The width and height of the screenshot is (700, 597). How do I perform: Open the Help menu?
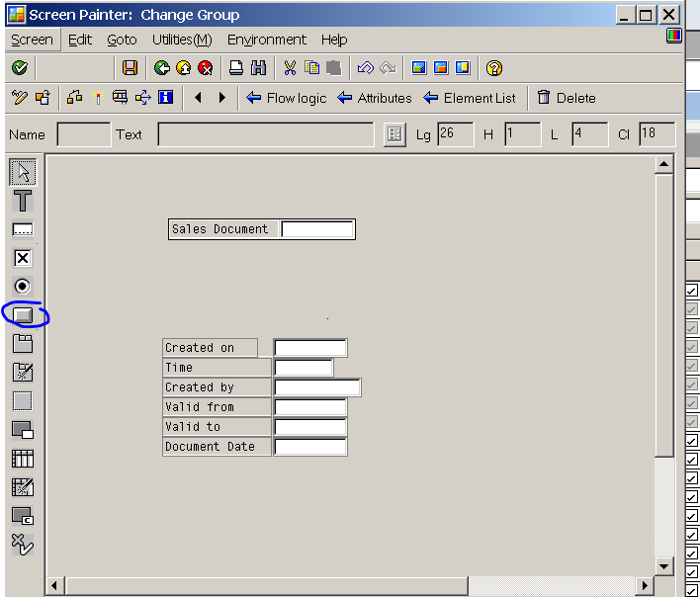click(x=334, y=40)
